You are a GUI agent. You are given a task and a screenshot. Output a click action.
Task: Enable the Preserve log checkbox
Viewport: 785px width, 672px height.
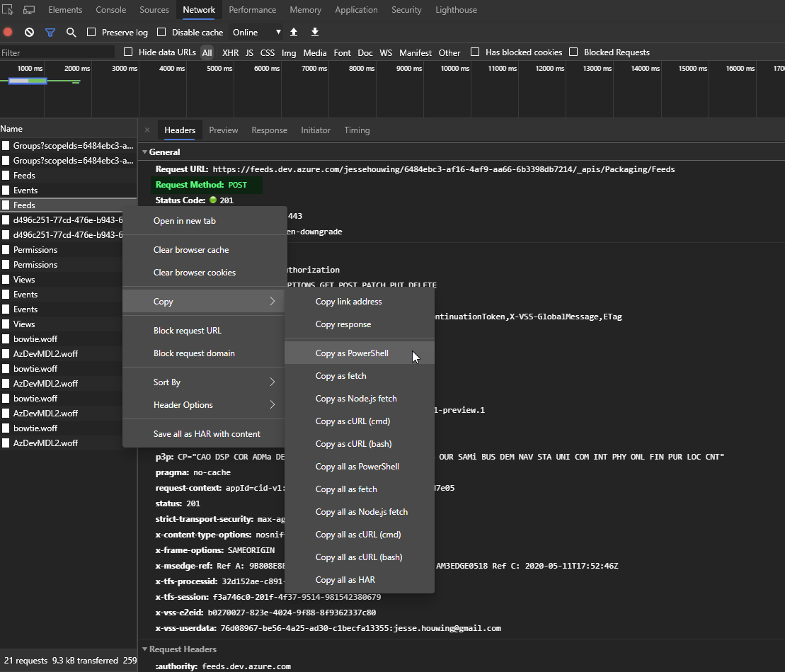pyautogui.click(x=91, y=33)
